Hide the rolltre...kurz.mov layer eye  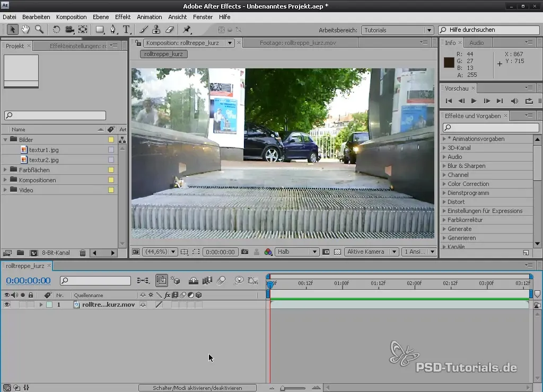[7, 305]
